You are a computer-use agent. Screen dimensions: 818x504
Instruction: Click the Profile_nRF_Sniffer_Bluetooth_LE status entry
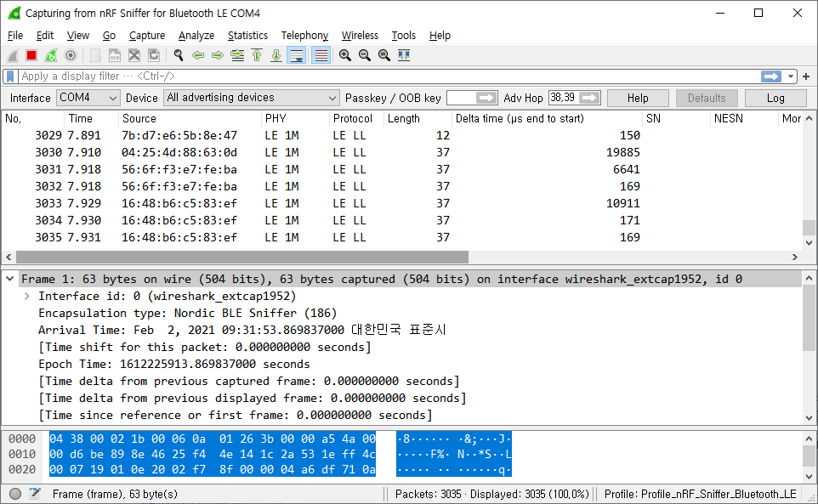700,494
